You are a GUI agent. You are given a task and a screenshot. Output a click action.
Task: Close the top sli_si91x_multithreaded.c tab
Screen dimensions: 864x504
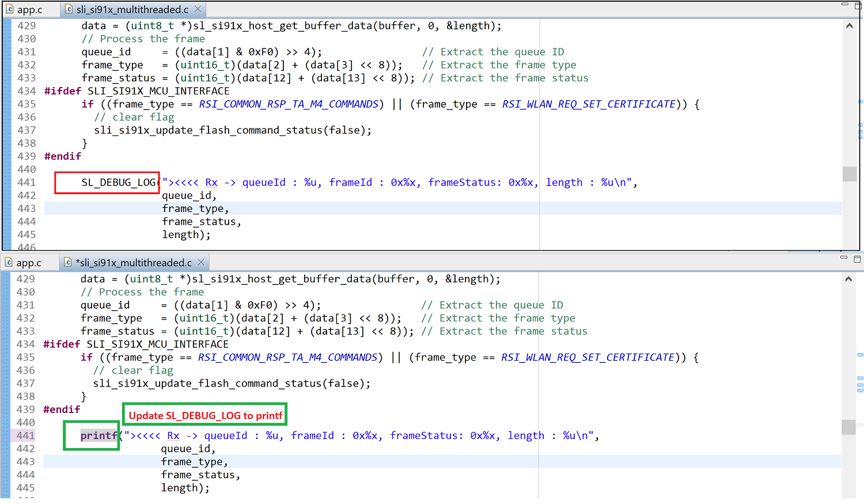point(198,9)
